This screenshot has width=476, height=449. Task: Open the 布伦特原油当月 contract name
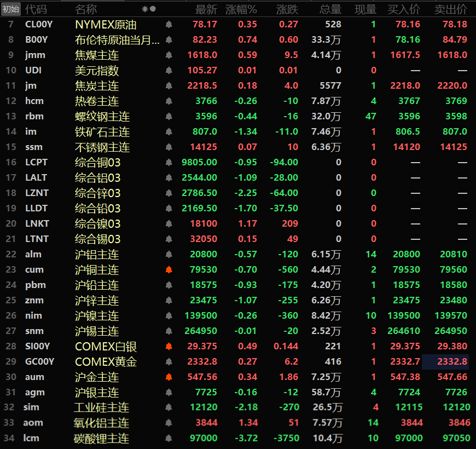117,40
